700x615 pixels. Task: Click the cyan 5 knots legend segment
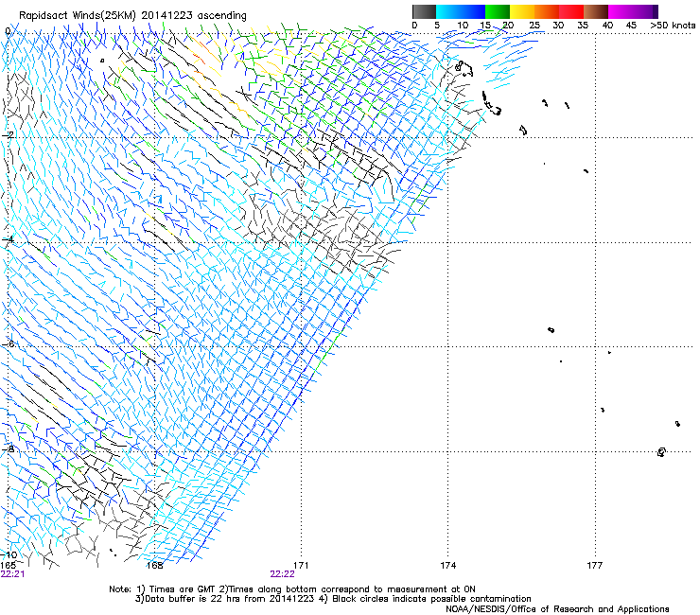click(448, 11)
